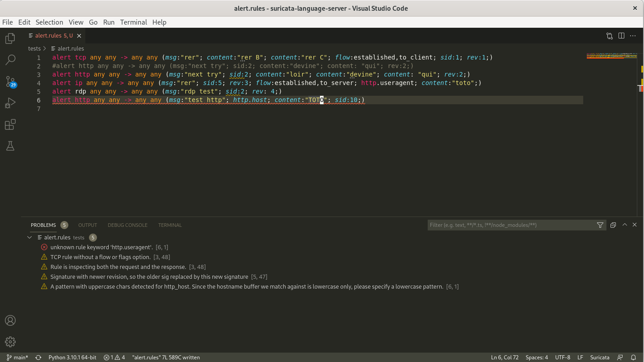The height and width of the screenshot is (362, 644).
Task: Open the Run and Debug icon
Action: pos(10,103)
